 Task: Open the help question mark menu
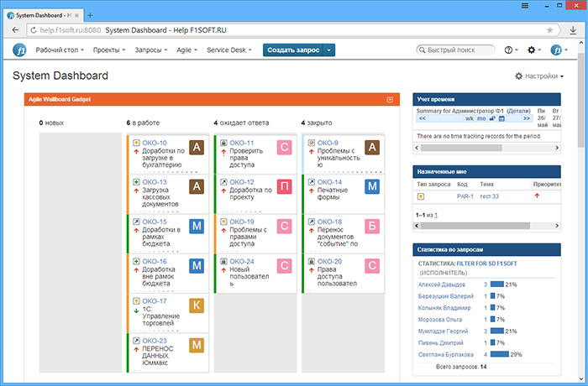click(x=512, y=50)
